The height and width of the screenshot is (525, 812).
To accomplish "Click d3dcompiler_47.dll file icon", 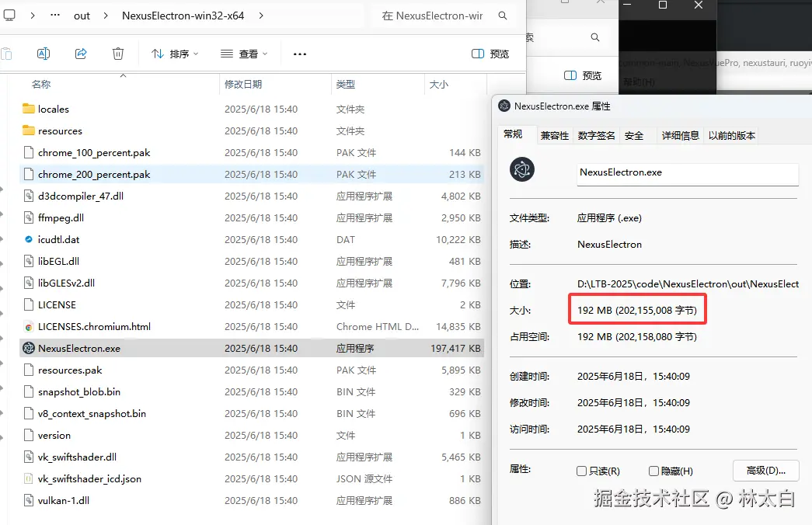I will pyautogui.click(x=29, y=196).
